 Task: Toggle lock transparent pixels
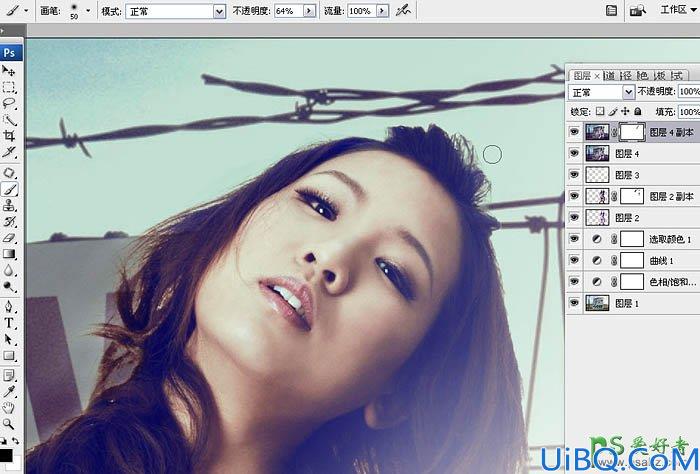pos(600,111)
